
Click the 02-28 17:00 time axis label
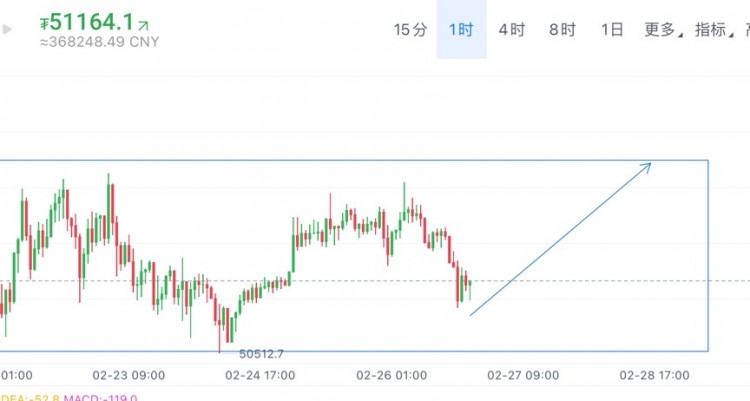coord(654,375)
